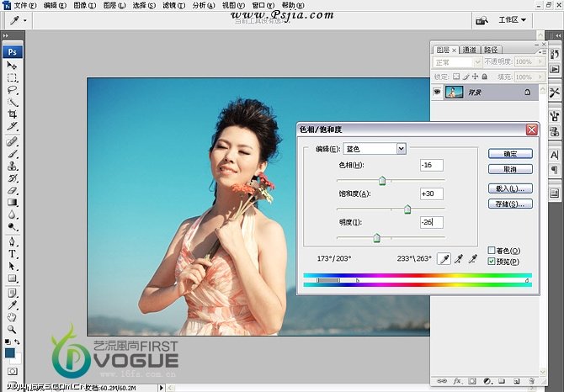Image resolution: width=564 pixels, height=392 pixels.
Task: Click the 饱和度 saturation slider handle
Action: (407, 209)
